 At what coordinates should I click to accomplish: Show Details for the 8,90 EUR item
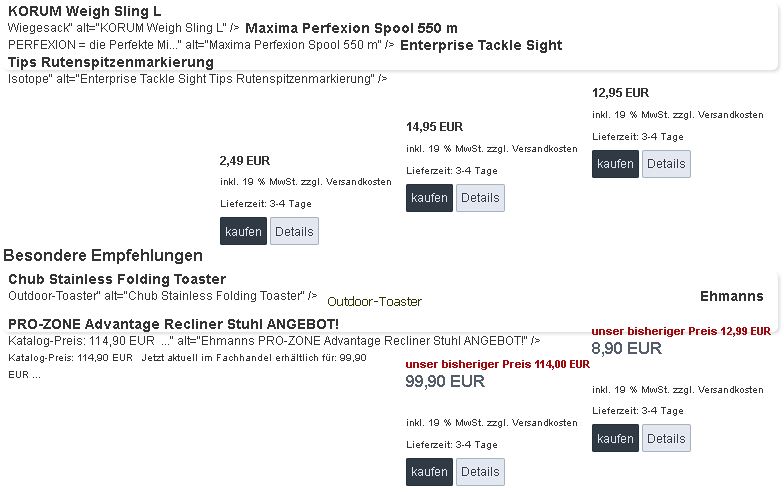coord(666,438)
